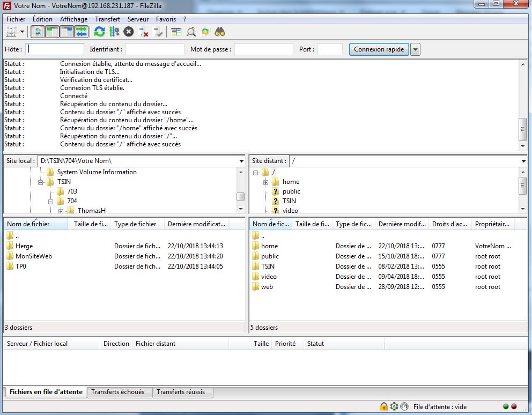Click the process queue toolbar icon
Viewport: 532px width, 415px height.
tap(114, 32)
